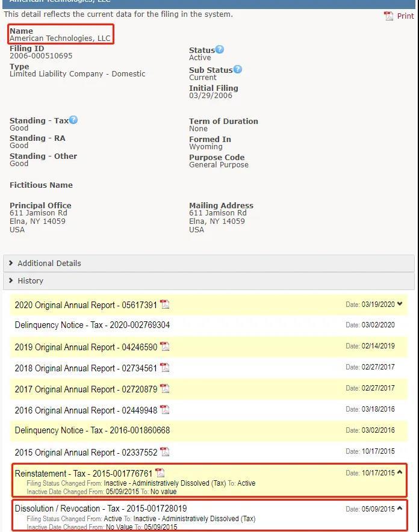Screen dimensions: 419x532
Task: Click the Principal Office street 611 Jamison Rd
Action: [x=39, y=213]
